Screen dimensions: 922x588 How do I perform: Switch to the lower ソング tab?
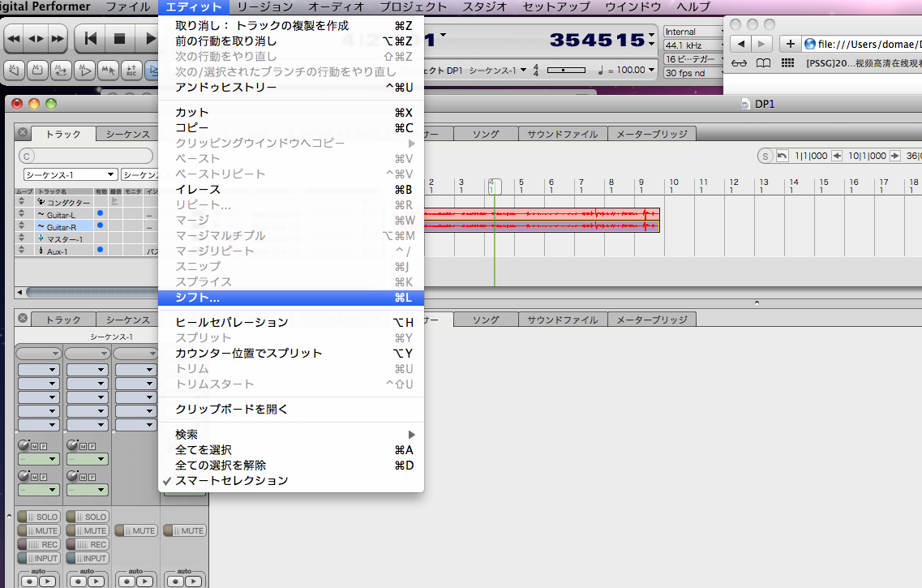486,320
